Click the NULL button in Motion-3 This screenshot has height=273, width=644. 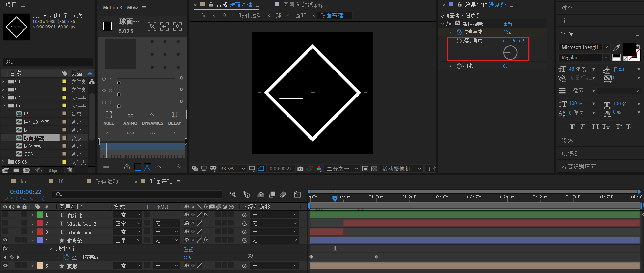[x=109, y=119]
